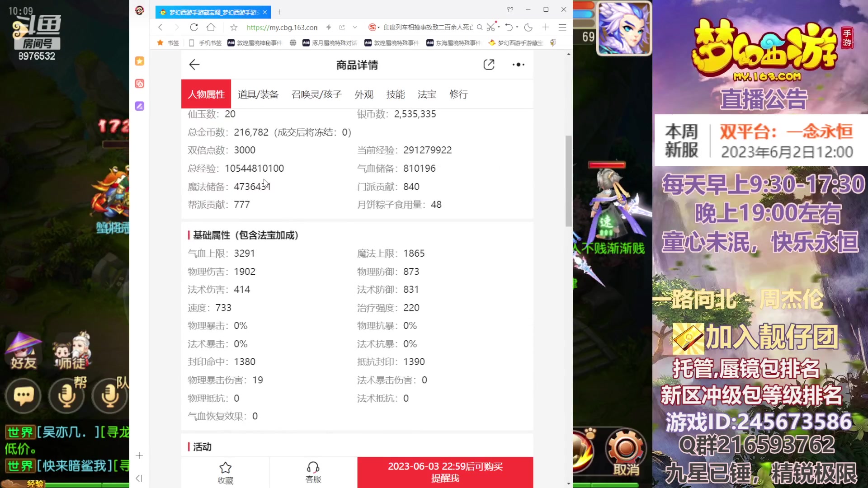Collapse the browser sidebar arrow

point(139,479)
